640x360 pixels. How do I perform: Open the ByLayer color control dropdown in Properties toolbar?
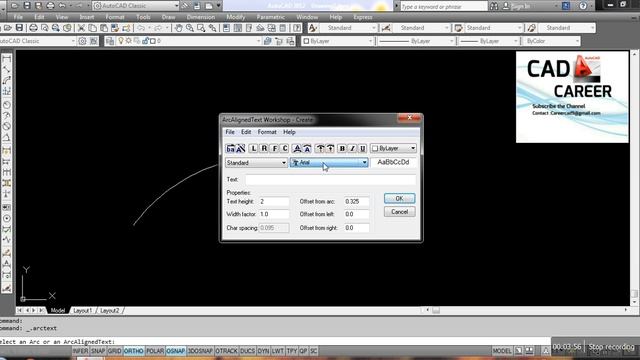338,41
